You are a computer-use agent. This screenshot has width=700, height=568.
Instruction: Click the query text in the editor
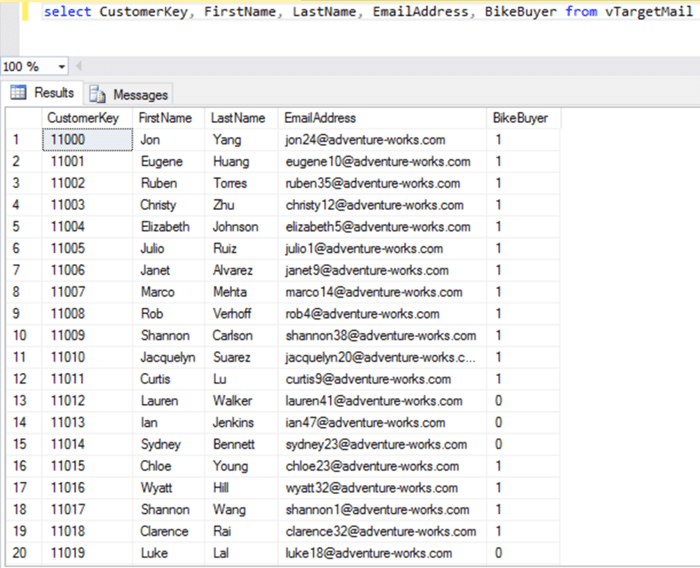[368, 11]
